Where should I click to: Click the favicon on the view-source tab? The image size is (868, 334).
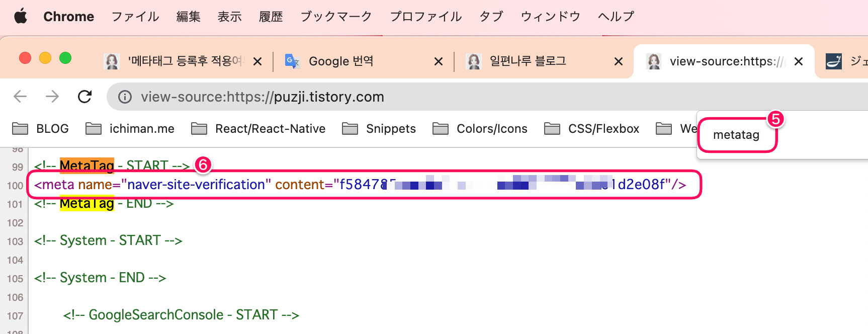(x=653, y=61)
